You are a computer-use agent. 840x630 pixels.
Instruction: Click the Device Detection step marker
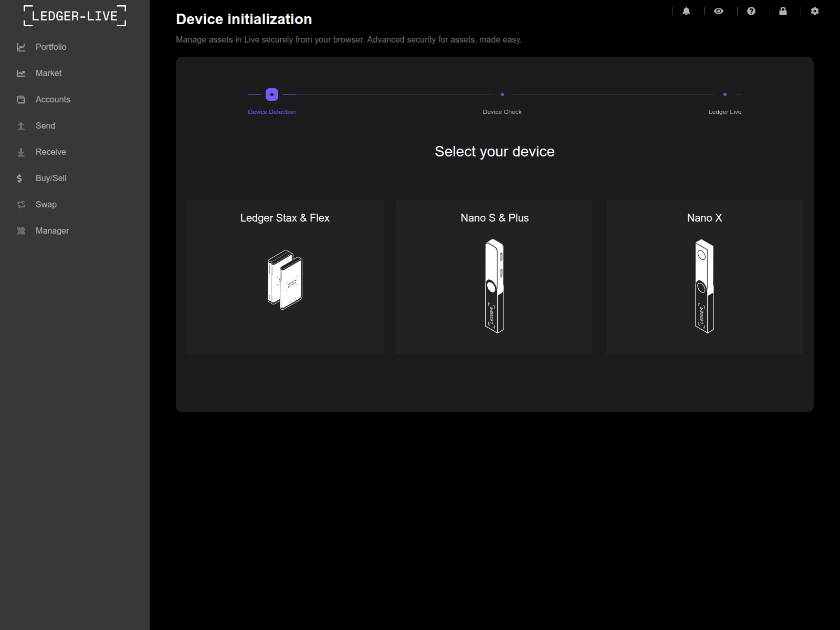(x=272, y=94)
